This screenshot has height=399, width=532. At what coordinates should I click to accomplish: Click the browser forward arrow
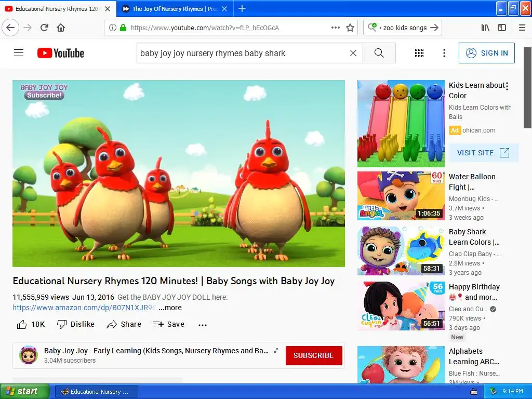[28, 28]
